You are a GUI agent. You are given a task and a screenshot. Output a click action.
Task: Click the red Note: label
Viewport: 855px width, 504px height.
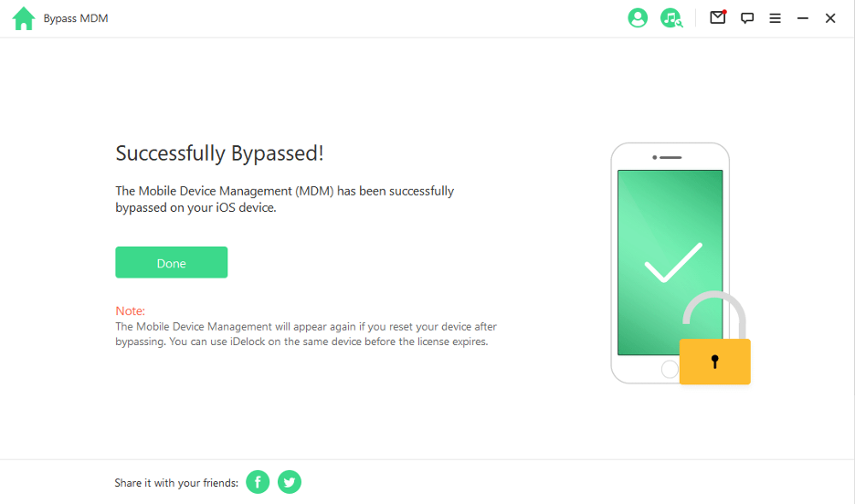pyautogui.click(x=131, y=311)
